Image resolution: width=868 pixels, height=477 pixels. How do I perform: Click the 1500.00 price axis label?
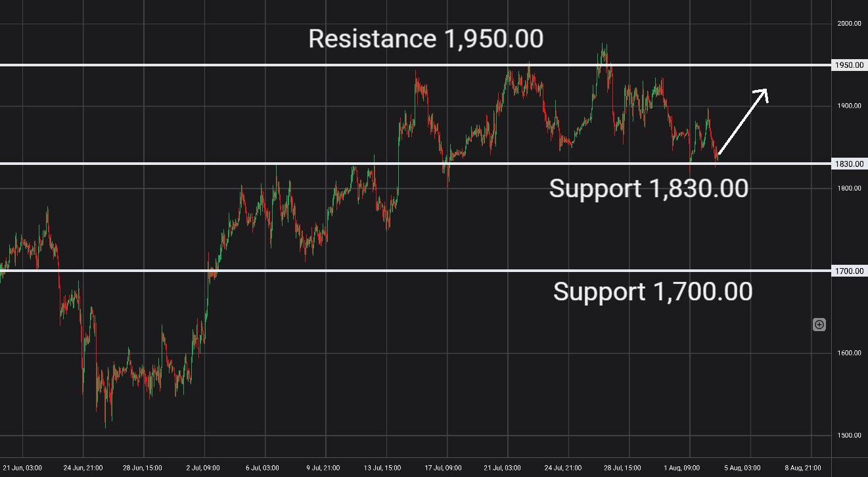849,436
